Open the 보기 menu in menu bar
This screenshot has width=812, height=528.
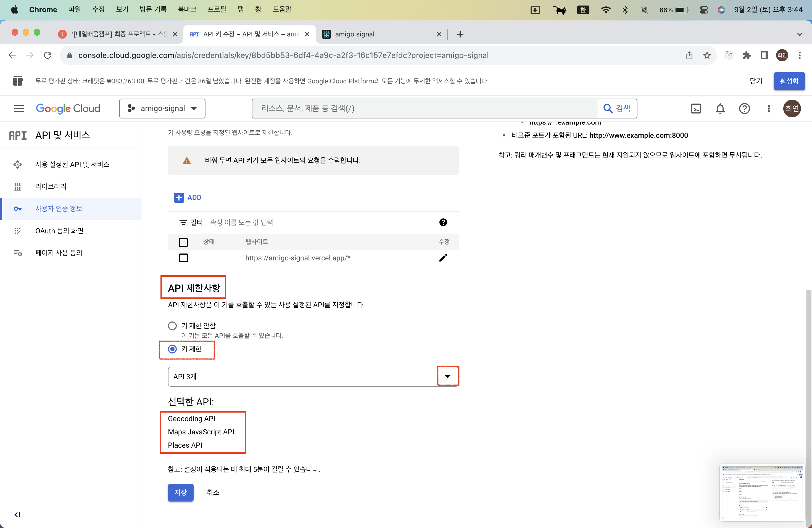pyautogui.click(x=122, y=10)
